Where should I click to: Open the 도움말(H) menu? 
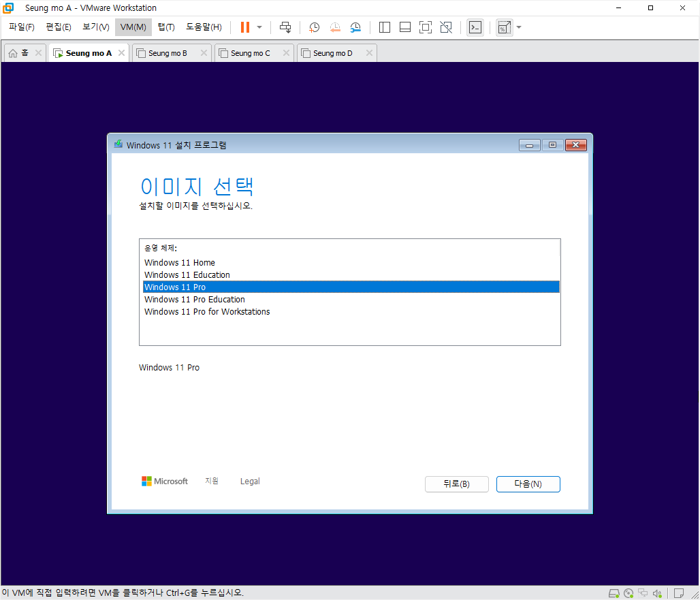coord(204,27)
